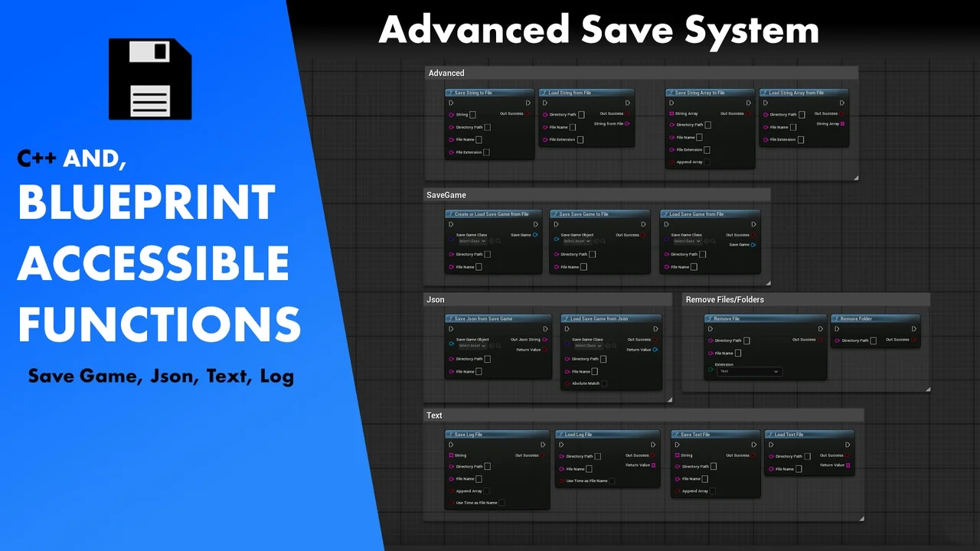Screen dimensions: 980x551
Task: Click Directory Path pin on Remove Folder node
Action: 838,341
